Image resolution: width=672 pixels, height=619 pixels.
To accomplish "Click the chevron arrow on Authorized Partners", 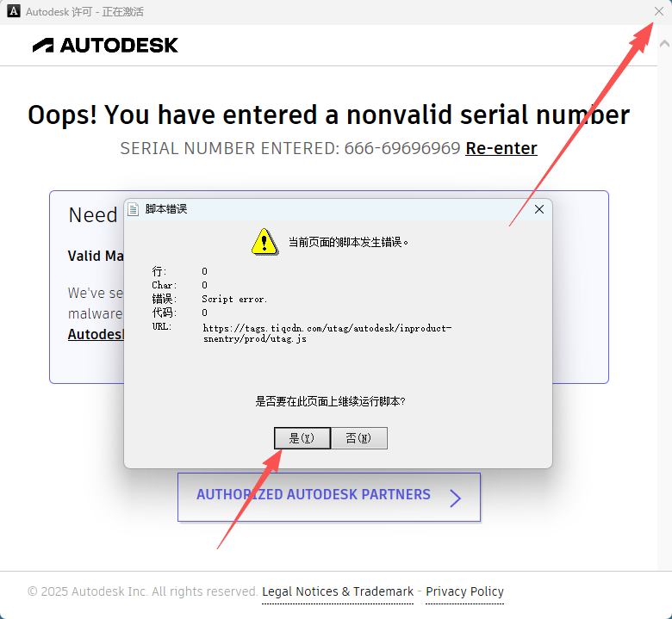I will click(455, 498).
